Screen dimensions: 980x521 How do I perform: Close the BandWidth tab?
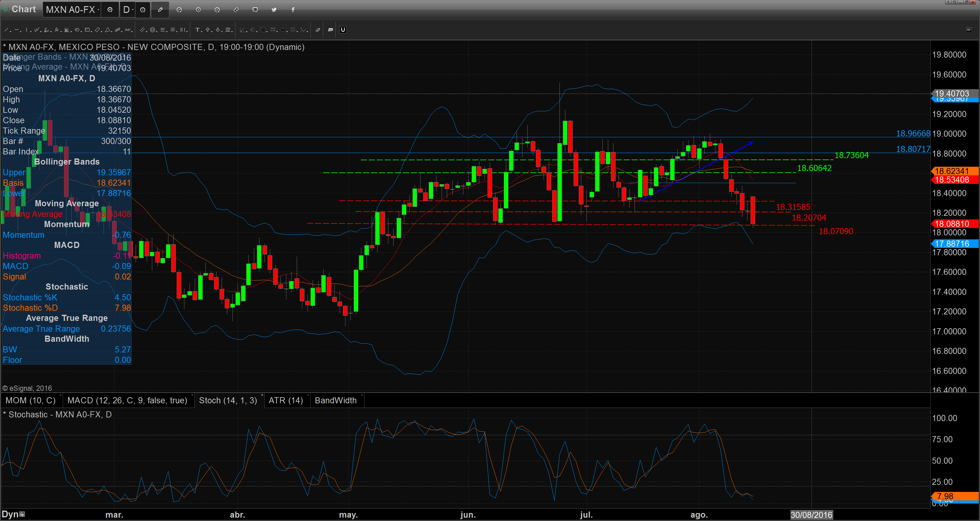[362, 395]
